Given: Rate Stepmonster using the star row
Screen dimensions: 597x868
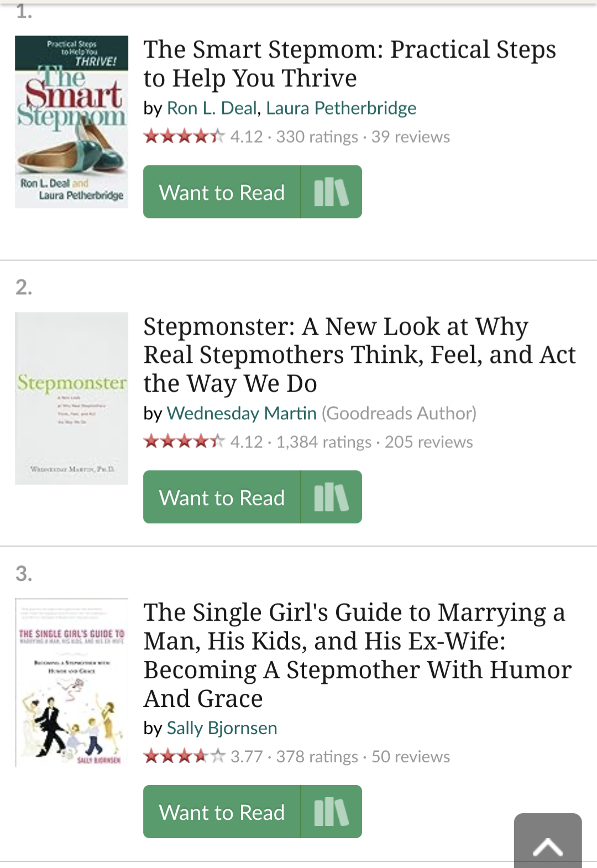Looking at the screenshot, I should click(184, 441).
